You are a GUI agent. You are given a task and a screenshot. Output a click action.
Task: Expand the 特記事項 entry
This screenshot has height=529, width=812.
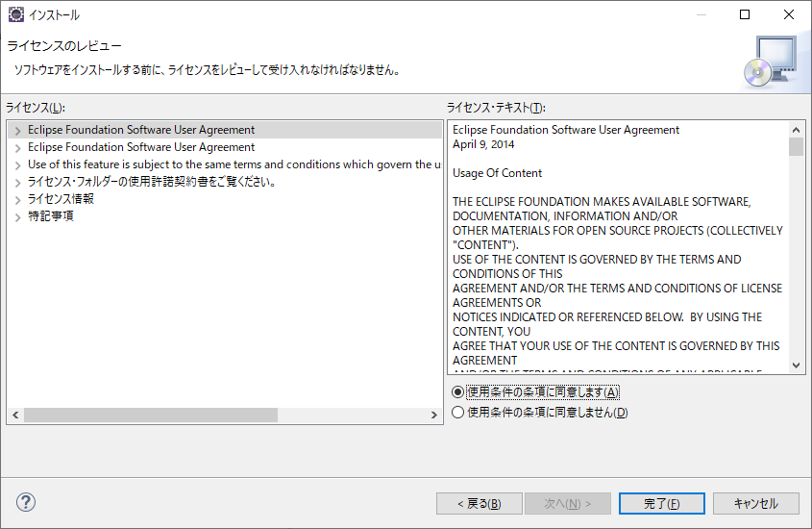tap(17, 216)
